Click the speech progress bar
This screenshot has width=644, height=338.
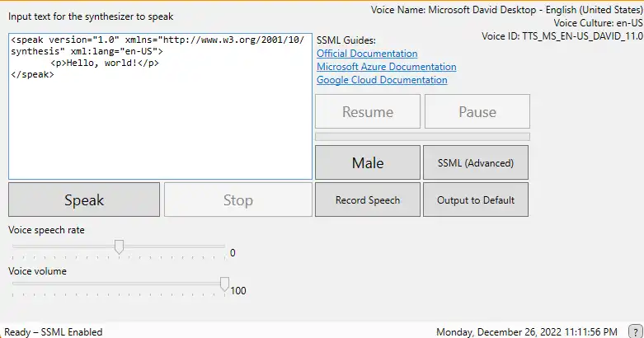(422, 136)
